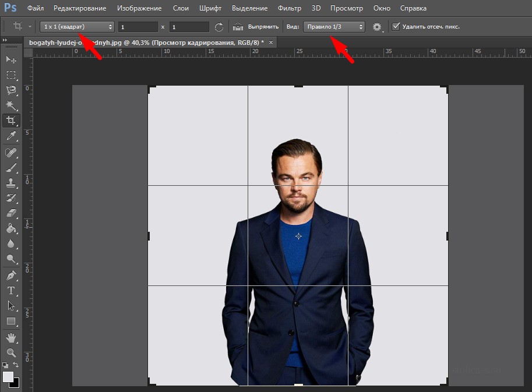Select the Rectangular Marquee tool
The height and width of the screenshot is (392, 532).
[11, 75]
